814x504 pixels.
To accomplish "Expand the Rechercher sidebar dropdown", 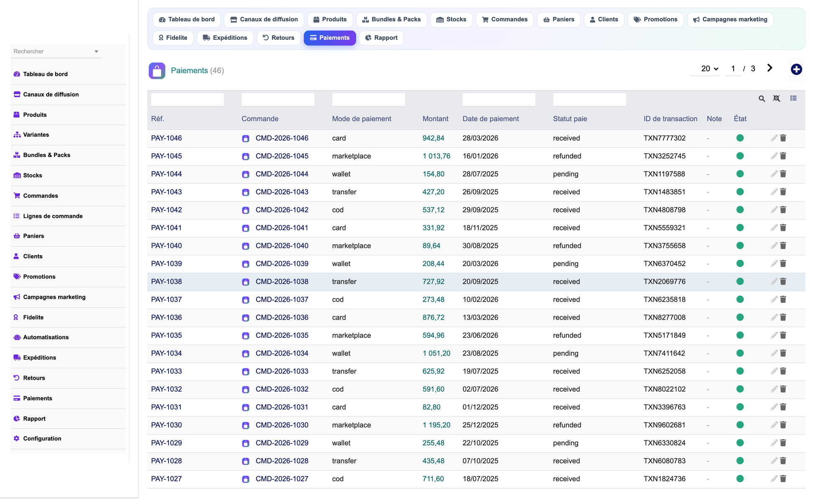I will pyautogui.click(x=96, y=51).
